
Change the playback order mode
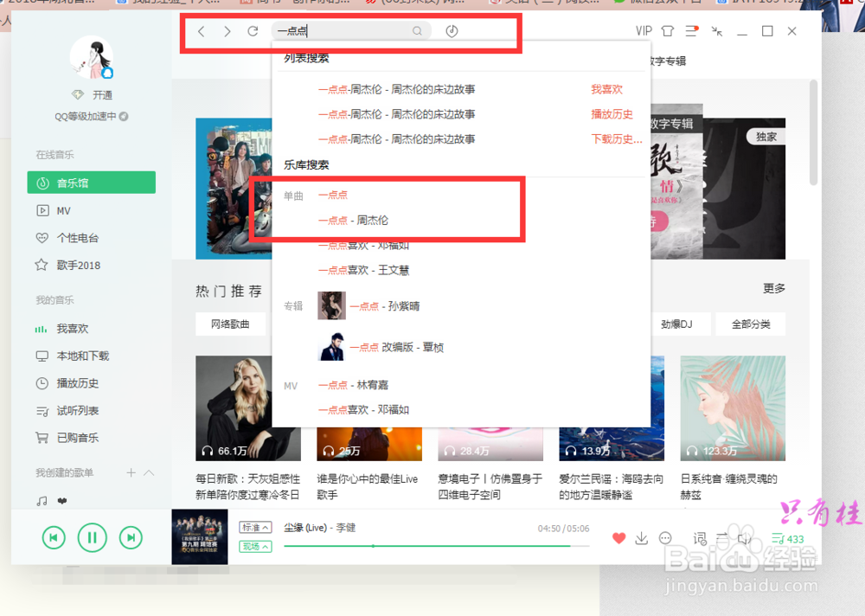722,537
